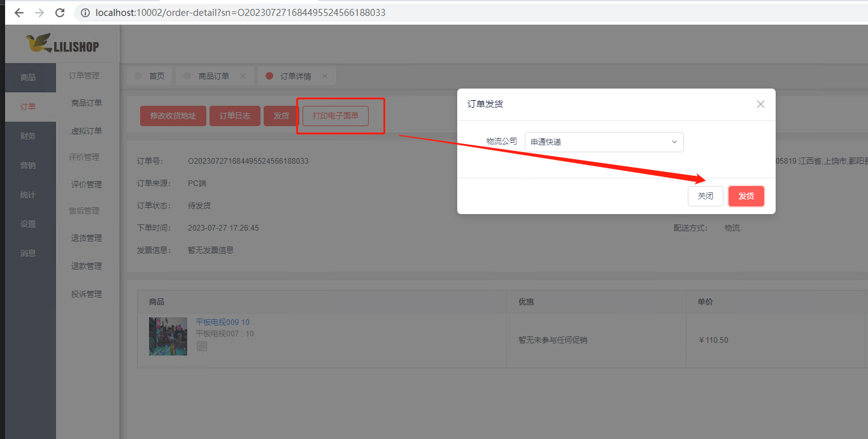Switch to the 商品订单 tab
Viewport: 868px width, 439px height.
(214, 76)
